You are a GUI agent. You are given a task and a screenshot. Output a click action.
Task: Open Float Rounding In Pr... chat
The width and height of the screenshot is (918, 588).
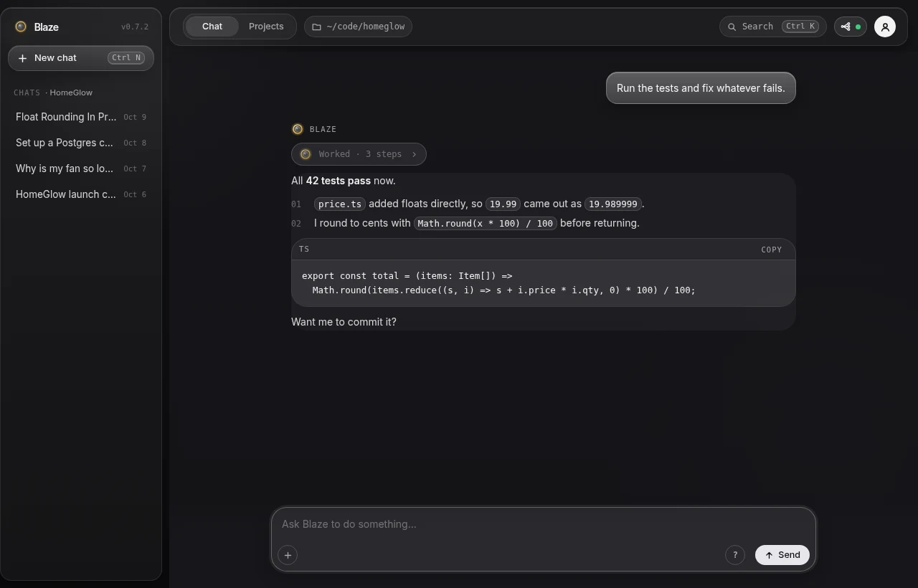81,117
